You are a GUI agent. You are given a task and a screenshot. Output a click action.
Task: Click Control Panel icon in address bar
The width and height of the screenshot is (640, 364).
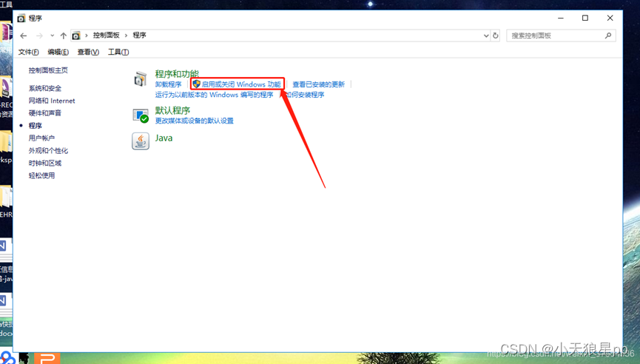(x=76, y=36)
